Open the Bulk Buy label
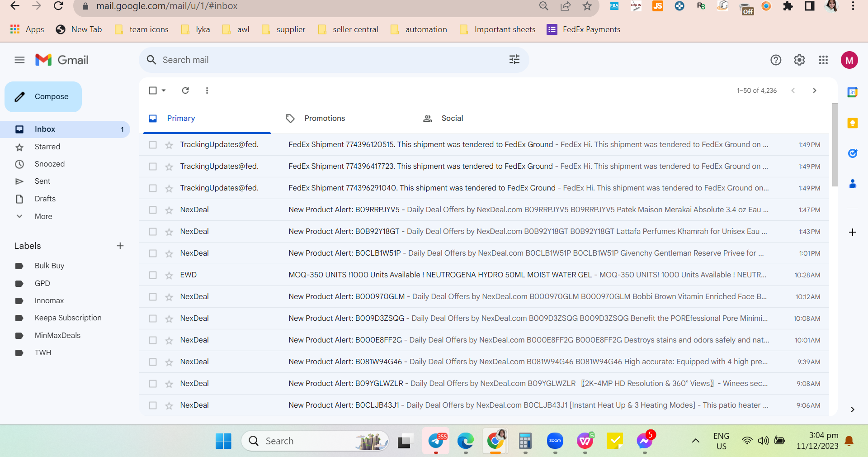 point(49,266)
